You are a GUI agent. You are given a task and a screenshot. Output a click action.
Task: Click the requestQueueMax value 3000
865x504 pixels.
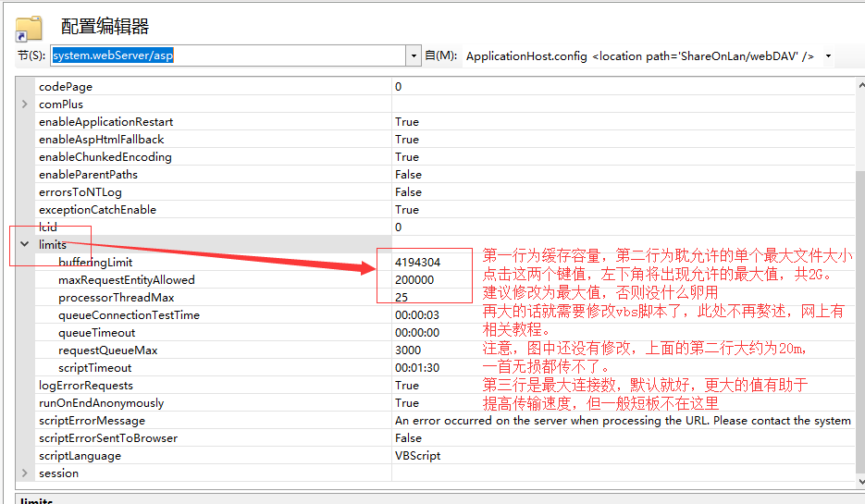408,350
